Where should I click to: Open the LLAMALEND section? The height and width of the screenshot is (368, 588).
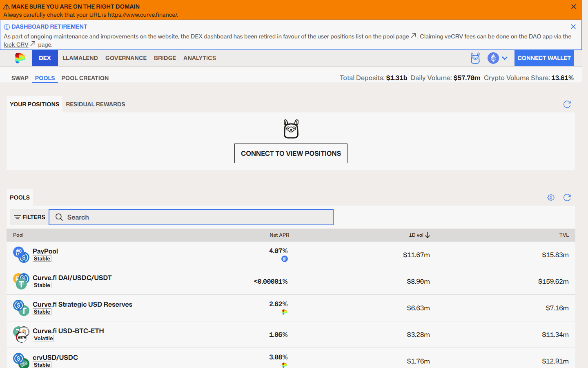(80, 58)
